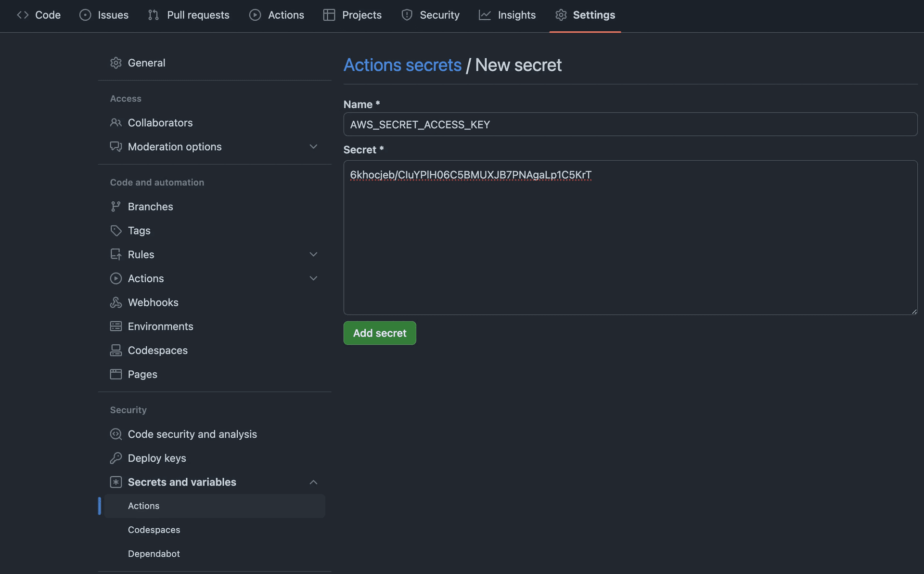The width and height of the screenshot is (924, 574).
Task: Switch to the Insights tab
Action: [507, 15]
